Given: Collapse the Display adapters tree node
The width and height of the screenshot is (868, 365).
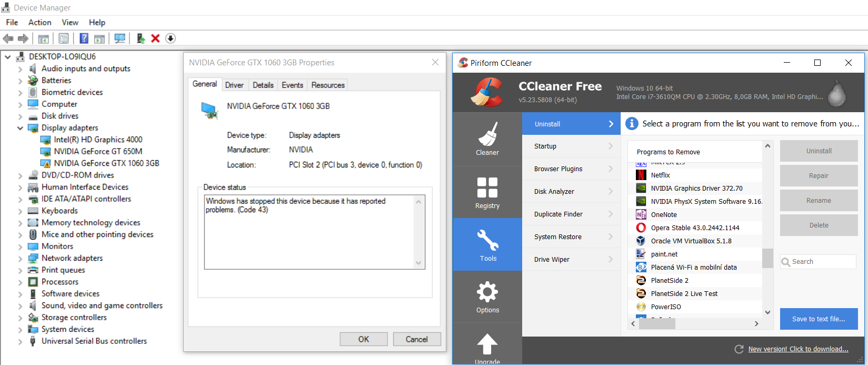Looking at the screenshot, I should tap(20, 128).
